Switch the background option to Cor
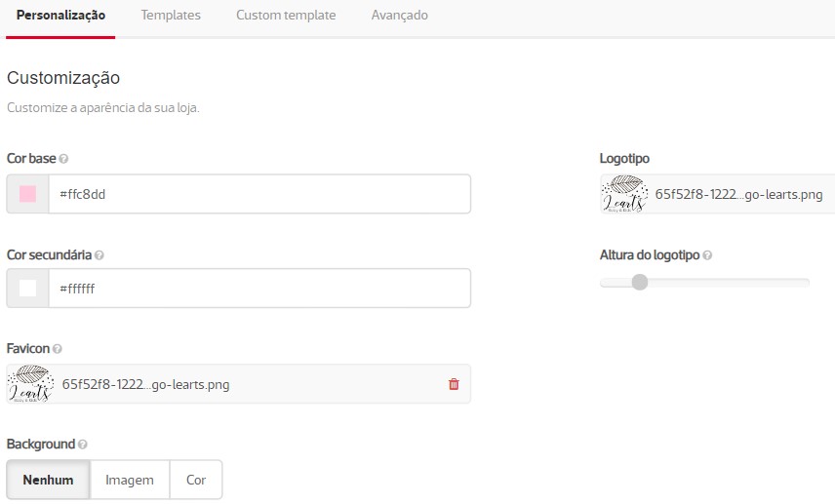The width and height of the screenshot is (835, 504). [196, 480]
